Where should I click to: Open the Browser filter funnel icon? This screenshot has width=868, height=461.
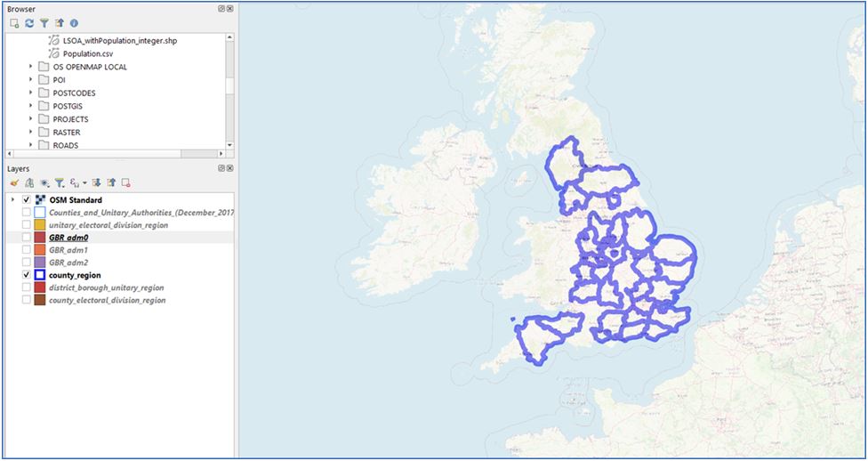tap(44, 23)
